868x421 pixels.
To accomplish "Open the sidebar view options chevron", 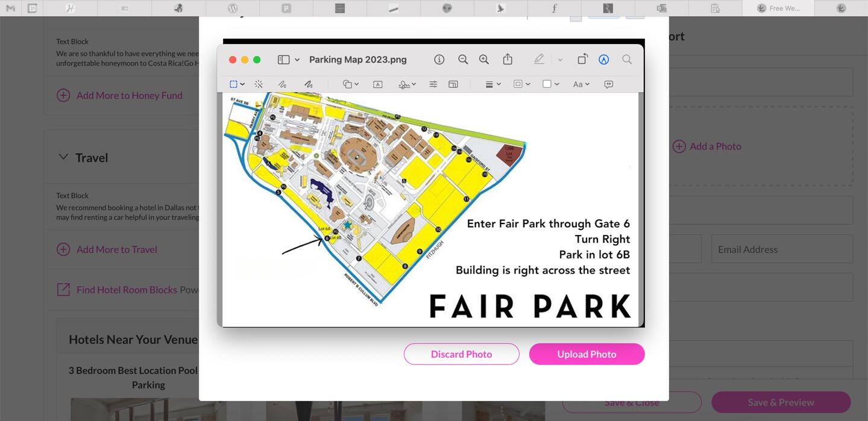I will click(x=297, y=60).
